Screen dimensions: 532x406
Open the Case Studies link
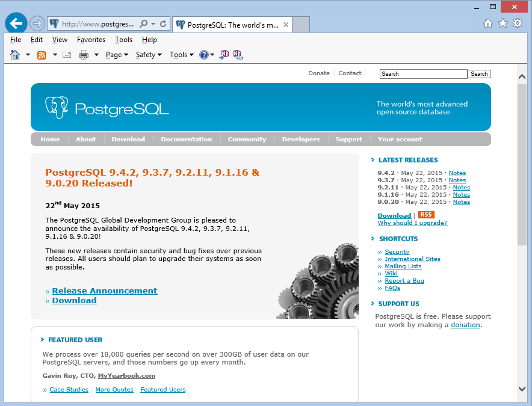pos(69,389)
